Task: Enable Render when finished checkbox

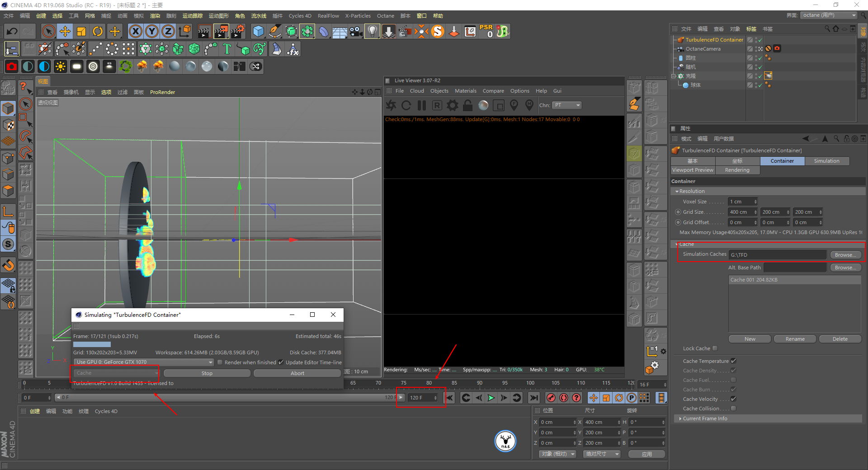Action: (220, 362)
